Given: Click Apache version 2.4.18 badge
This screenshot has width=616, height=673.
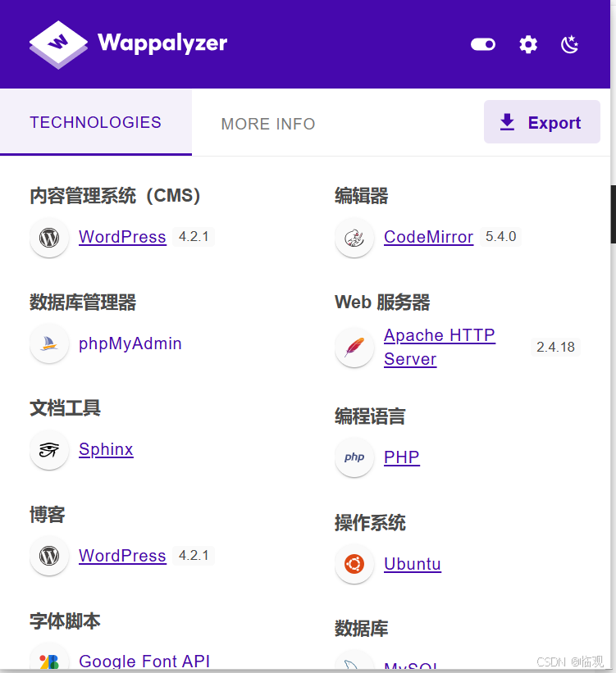Looking at the screenshot, I should pos(555,347).
